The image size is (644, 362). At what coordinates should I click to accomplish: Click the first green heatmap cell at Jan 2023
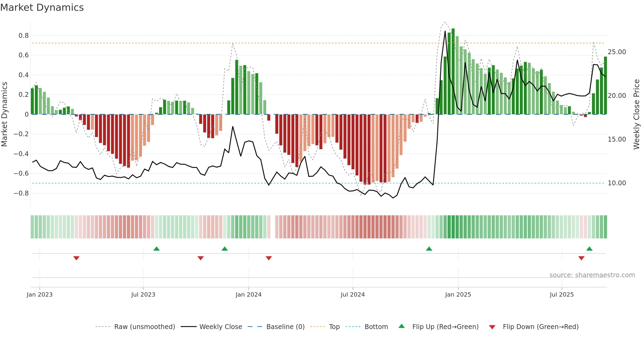(x=32, y=227)
